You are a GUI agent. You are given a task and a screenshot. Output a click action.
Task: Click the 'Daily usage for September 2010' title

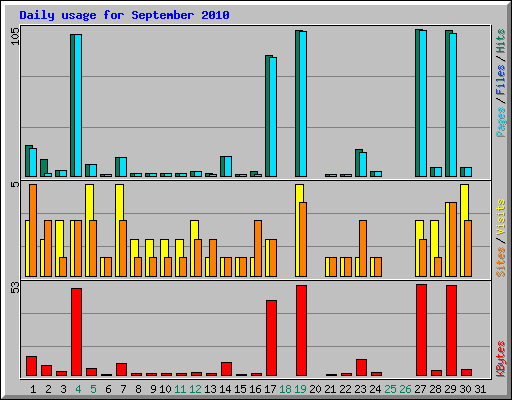click(124, 15)
